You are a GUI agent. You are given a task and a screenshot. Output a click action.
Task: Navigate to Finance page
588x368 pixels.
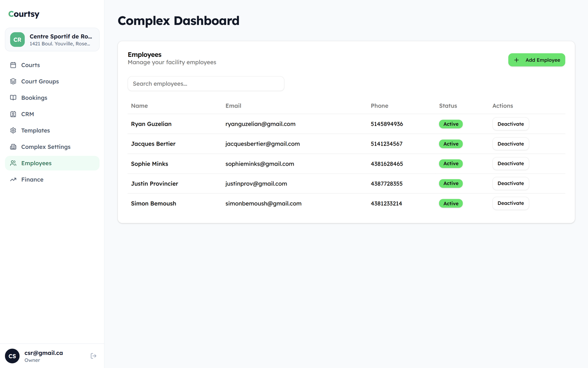[52, 180]
